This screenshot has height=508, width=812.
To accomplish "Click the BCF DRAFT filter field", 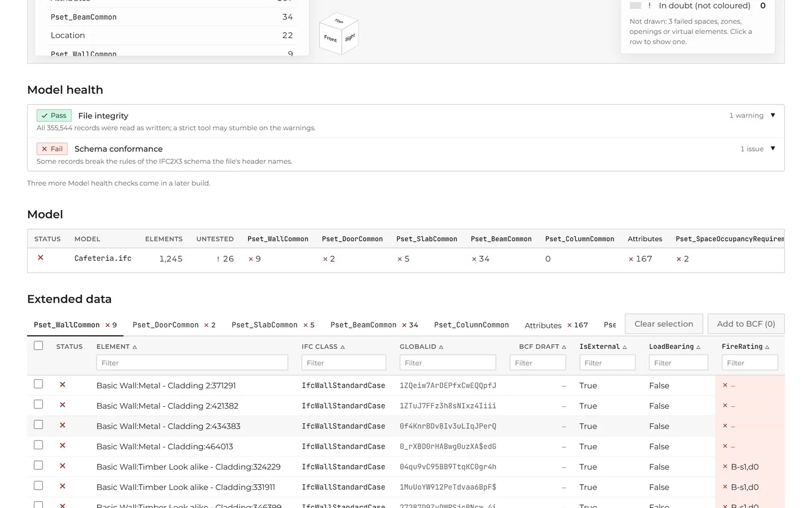I will click(538, 363).
